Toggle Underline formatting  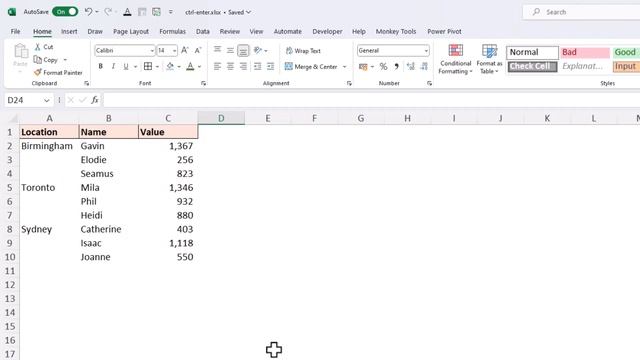126,66
